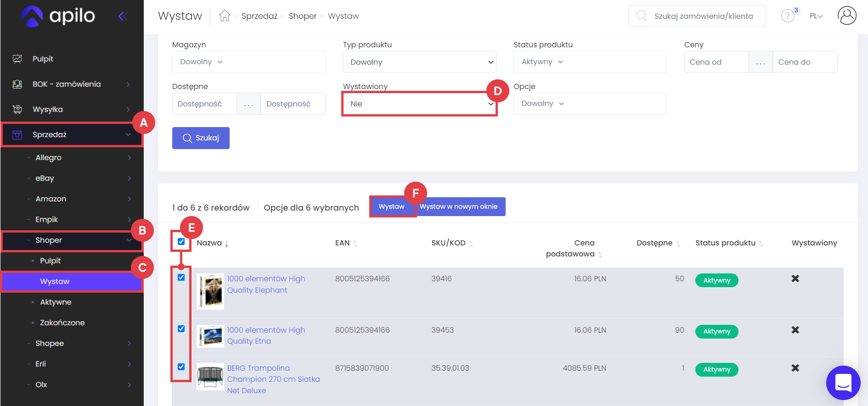This screenshot has width=868, height=406.
Task: Click the Pulpit dashboard icon in sidebar
Action: pos(17,59)
